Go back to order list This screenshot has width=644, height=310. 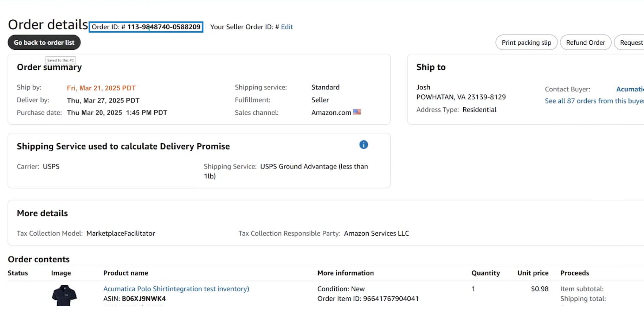[x=44, y=43]
